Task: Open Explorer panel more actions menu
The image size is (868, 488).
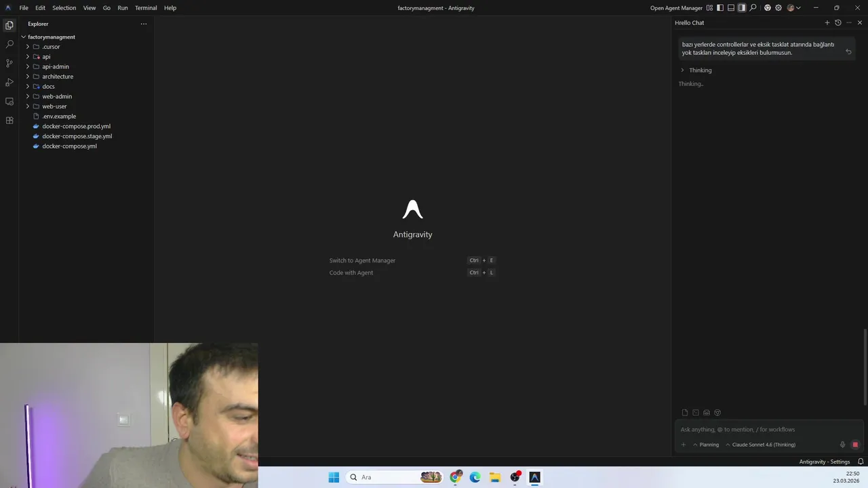Action: (x=143, y=24)
